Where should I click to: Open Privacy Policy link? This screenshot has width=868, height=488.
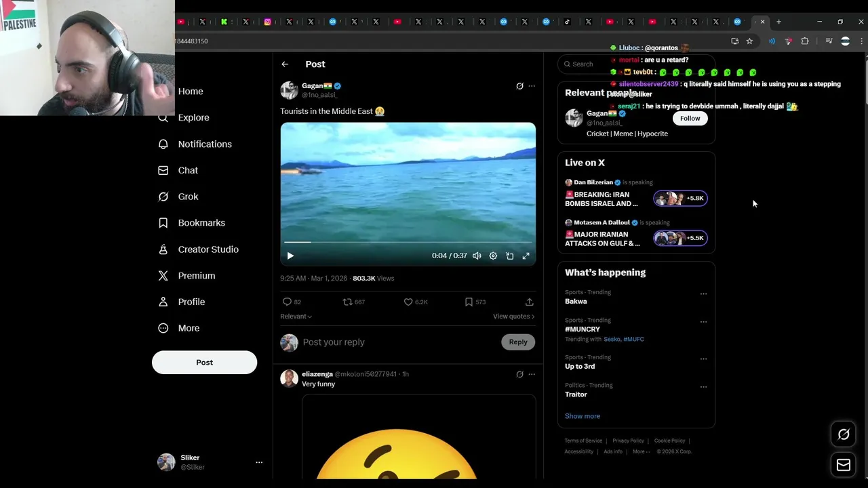coord(628,441)
